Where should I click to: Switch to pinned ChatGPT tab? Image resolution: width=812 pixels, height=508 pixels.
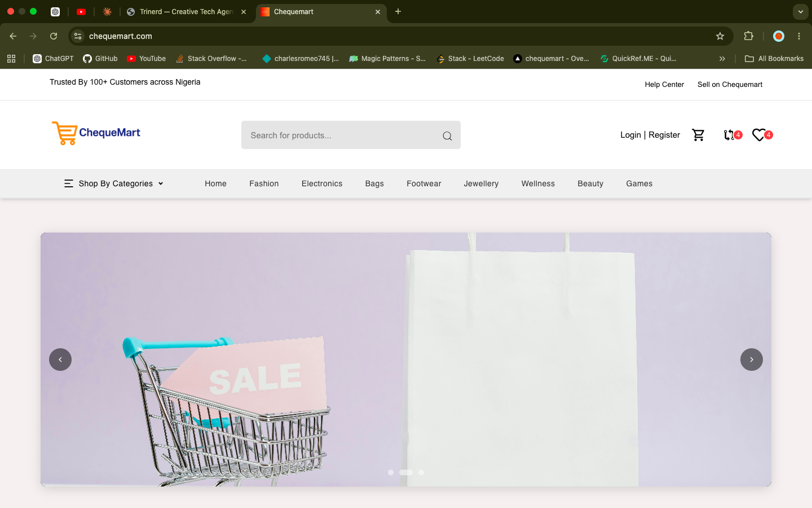tap(55, 11)
